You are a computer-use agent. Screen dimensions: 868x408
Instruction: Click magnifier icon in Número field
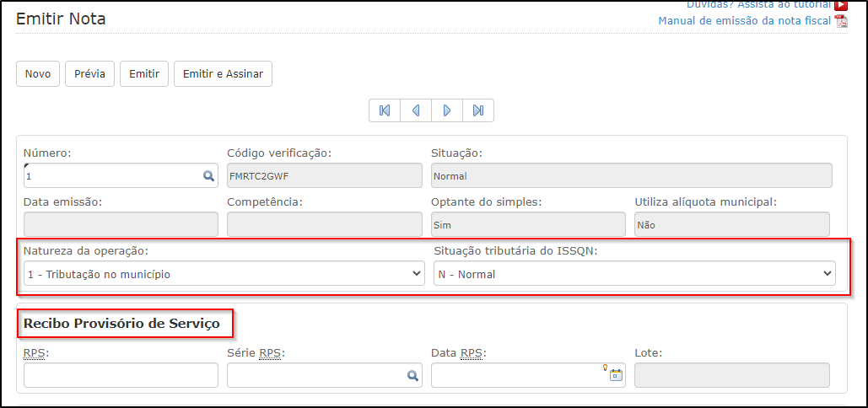208,176
